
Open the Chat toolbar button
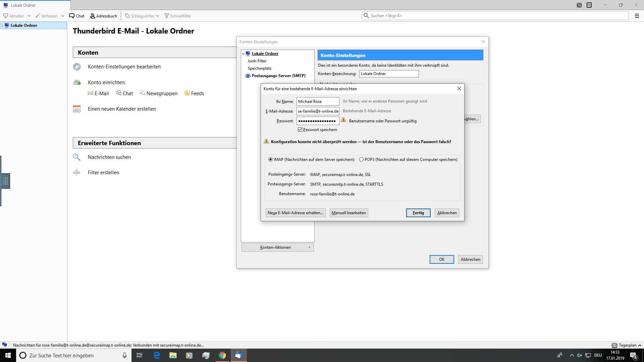pos(77,16)
